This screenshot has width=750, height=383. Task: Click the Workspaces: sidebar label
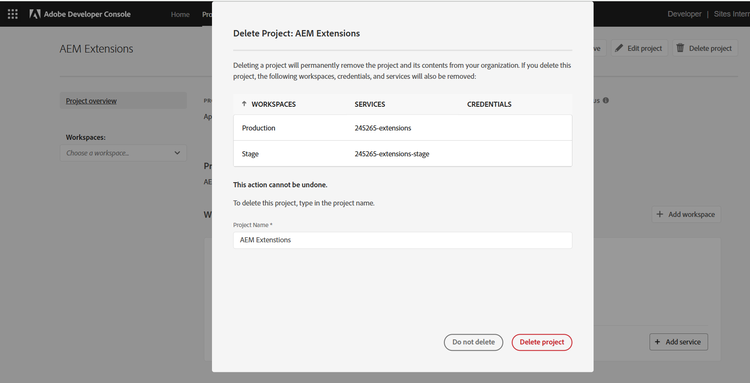coord(86,137)
